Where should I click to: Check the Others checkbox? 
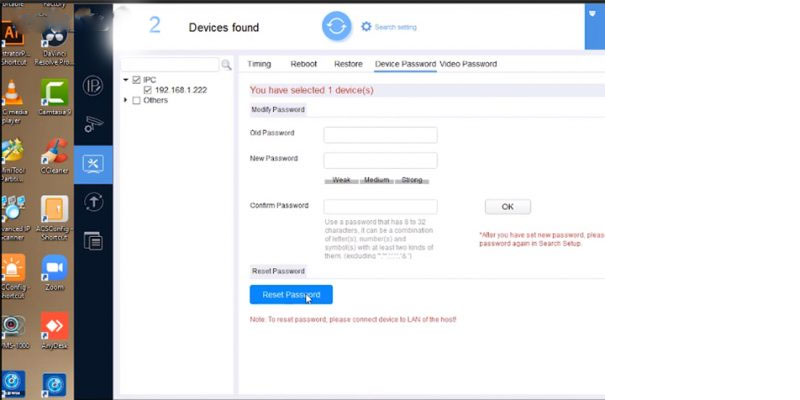[x=136, y=101]
